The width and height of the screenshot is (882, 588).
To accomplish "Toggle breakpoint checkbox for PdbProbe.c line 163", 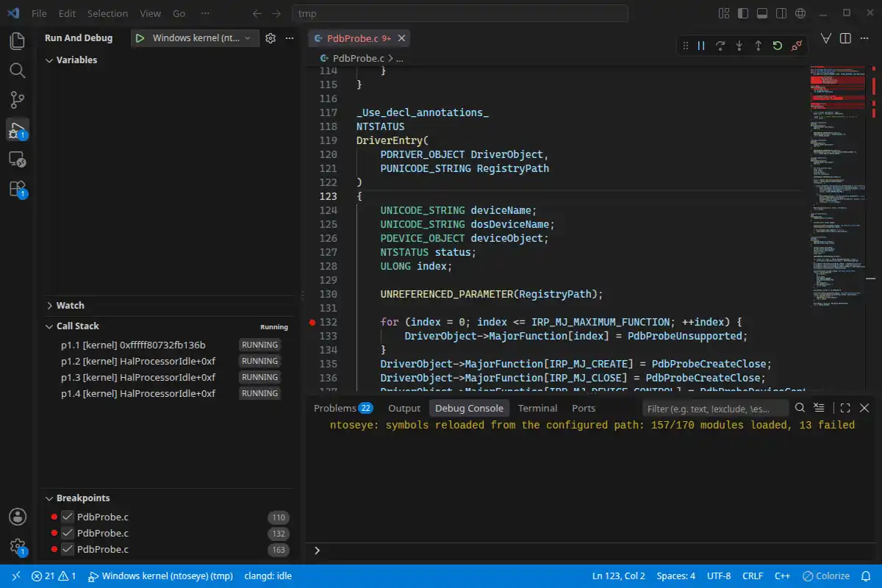I will click(x=68, y=549).
